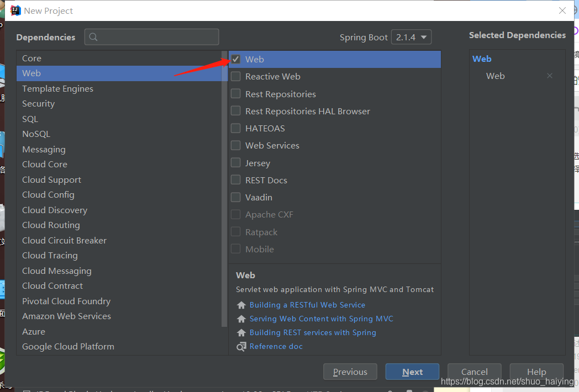Open the Reference doc link

(276, 346)
